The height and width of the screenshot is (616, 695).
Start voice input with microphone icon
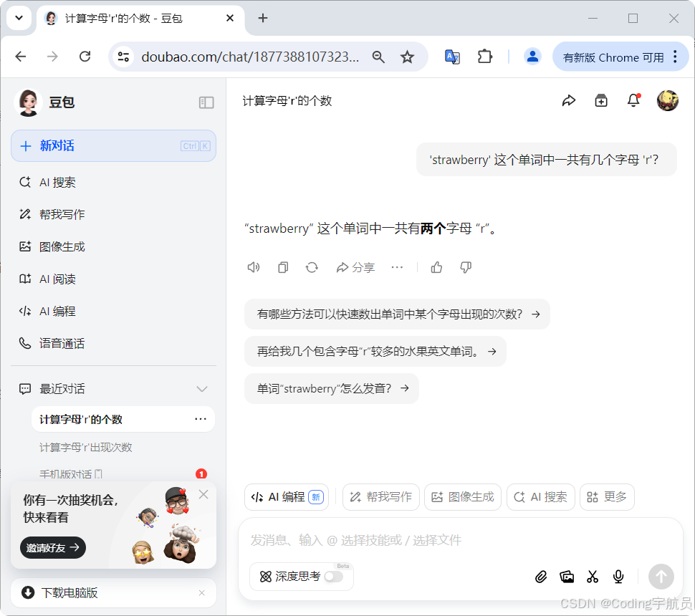[x=618, y=577]
